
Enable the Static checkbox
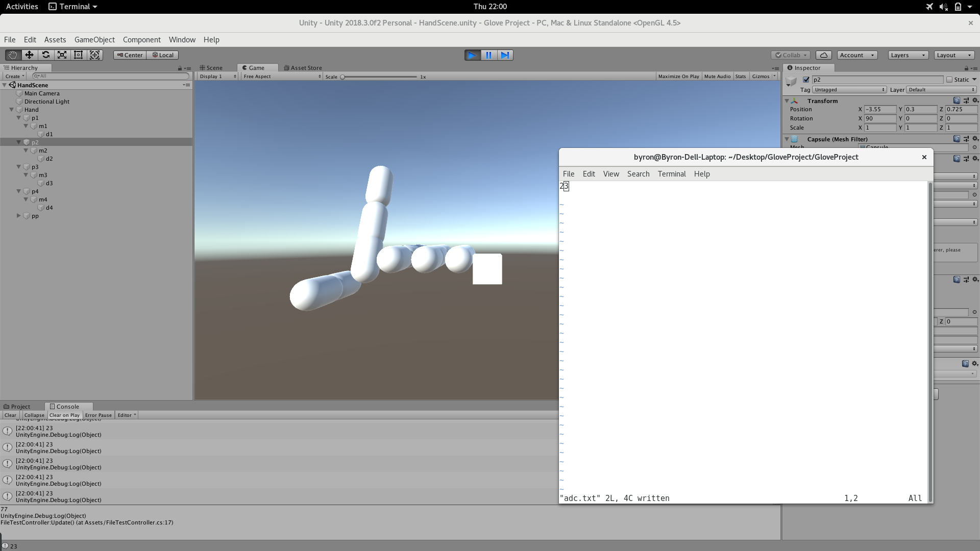[x=949, y=80]
